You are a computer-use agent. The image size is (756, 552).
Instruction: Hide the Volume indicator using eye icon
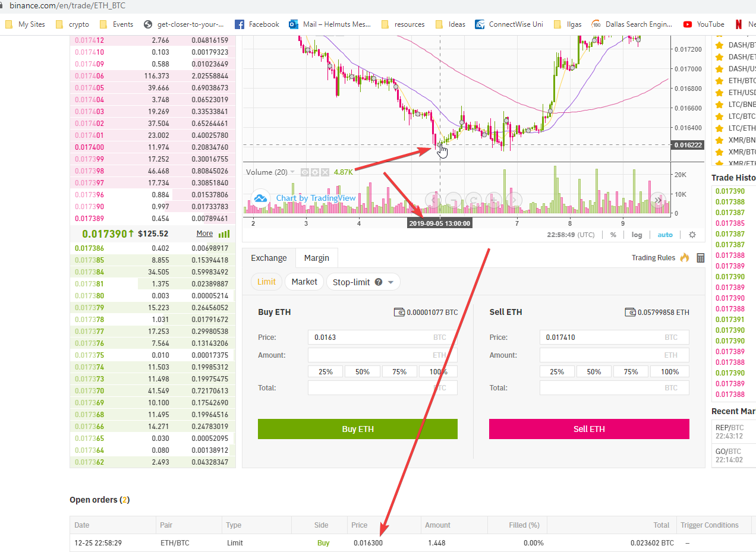pos(305,172)
